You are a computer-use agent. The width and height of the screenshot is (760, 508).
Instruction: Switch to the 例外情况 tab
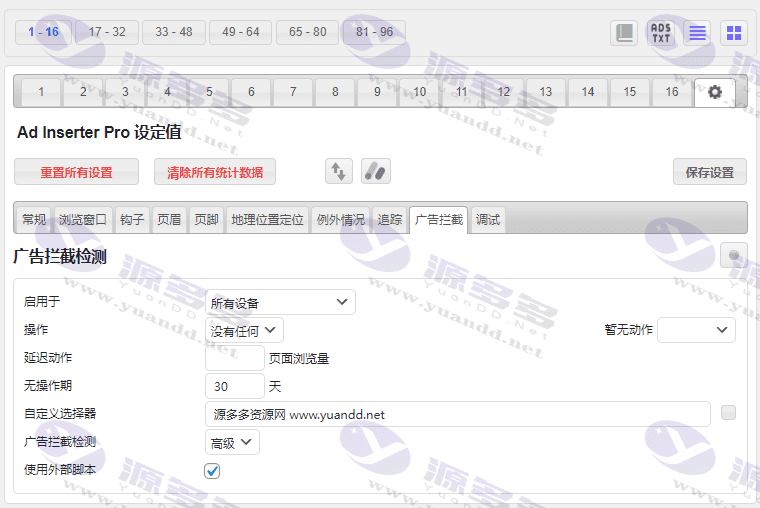point(341,220)
